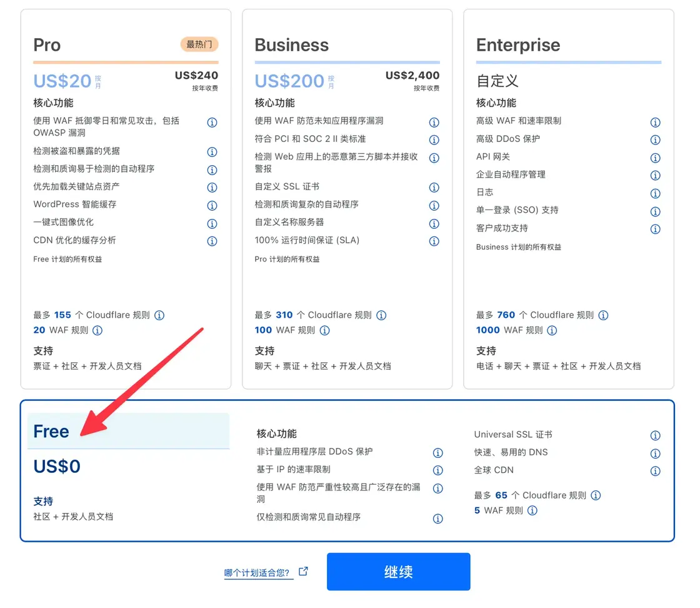Screen dimensions: 700x608
Task: Click 电话 + 聊天 + 票证 support text
Action: click(x=559, y=367)
